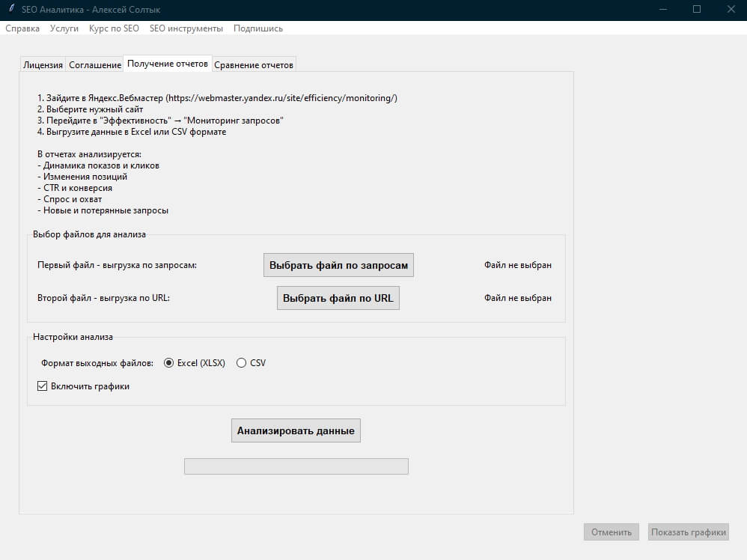Click the empty progress bar
This screenshot has height=560, width=747.
tap(296, 466)
